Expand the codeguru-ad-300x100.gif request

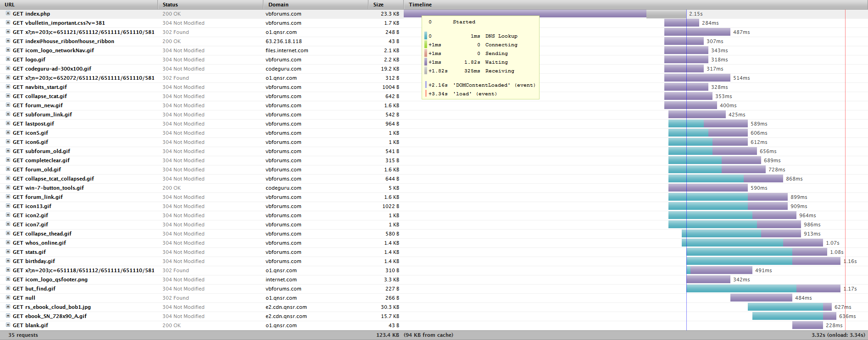(x=8, y=68)
